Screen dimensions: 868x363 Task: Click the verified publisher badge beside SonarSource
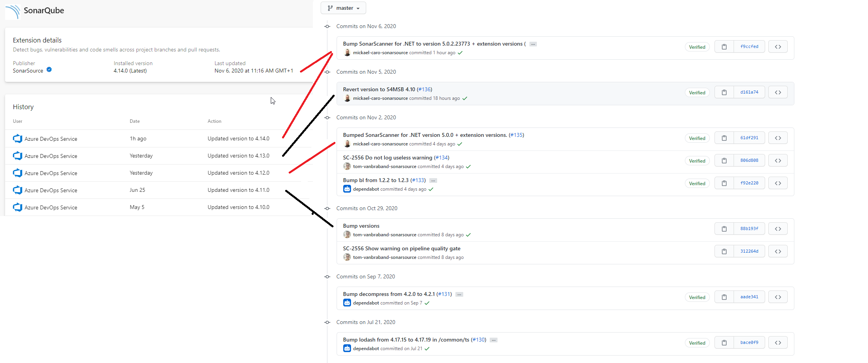click(x=49, y=70)
